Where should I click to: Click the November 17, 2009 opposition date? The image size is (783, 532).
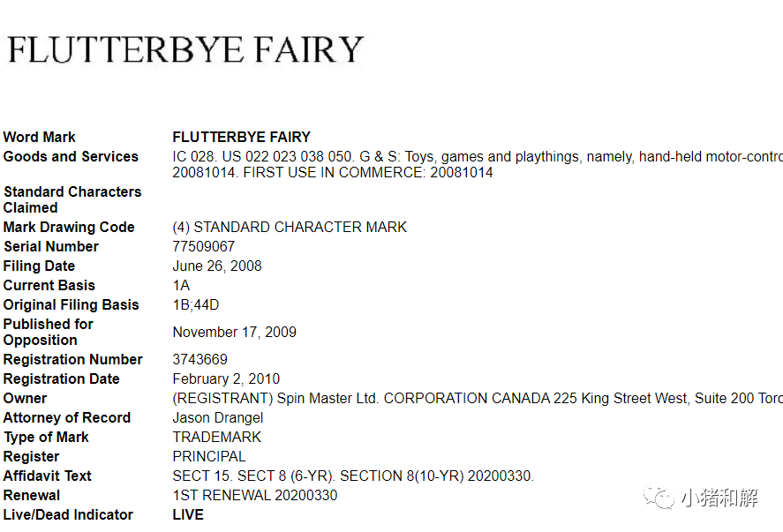(x=235, y=332)
